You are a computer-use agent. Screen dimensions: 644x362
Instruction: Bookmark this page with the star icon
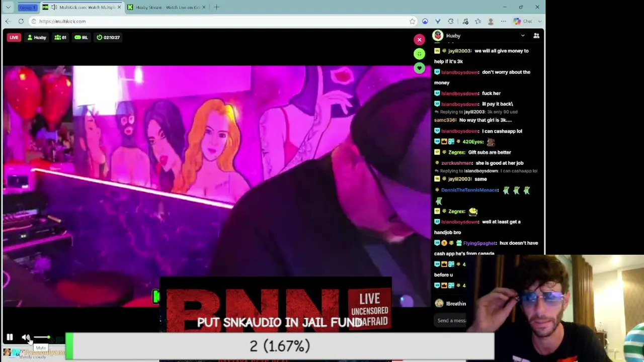tap(412, 21)
